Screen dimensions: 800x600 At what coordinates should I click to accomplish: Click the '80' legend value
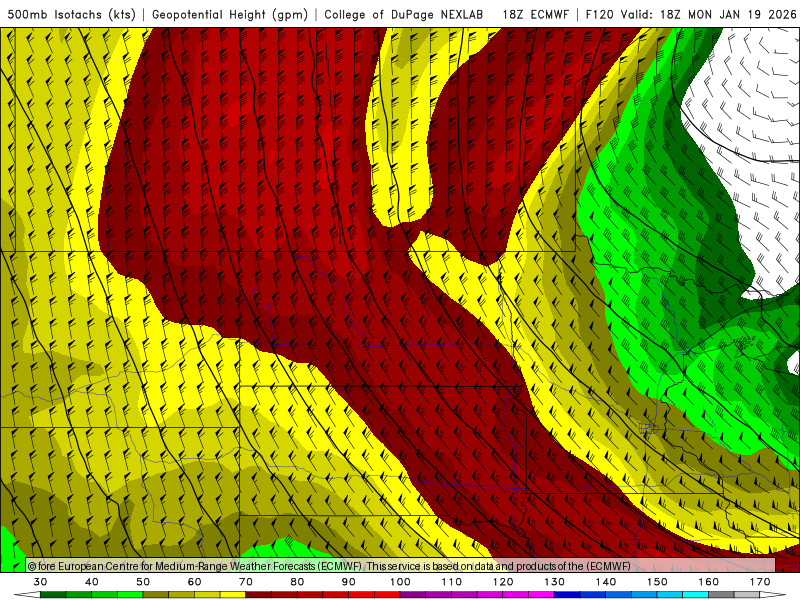(297, 582)
